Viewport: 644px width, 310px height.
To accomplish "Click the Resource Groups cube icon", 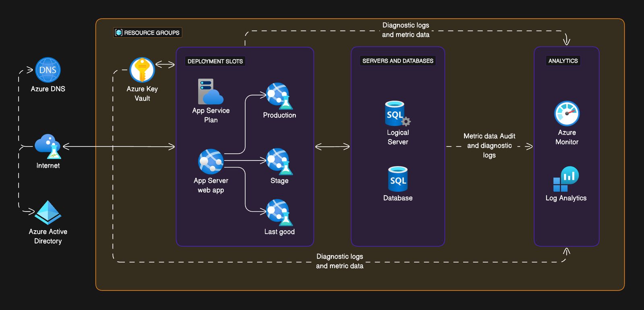I will (x=118, y=33).
